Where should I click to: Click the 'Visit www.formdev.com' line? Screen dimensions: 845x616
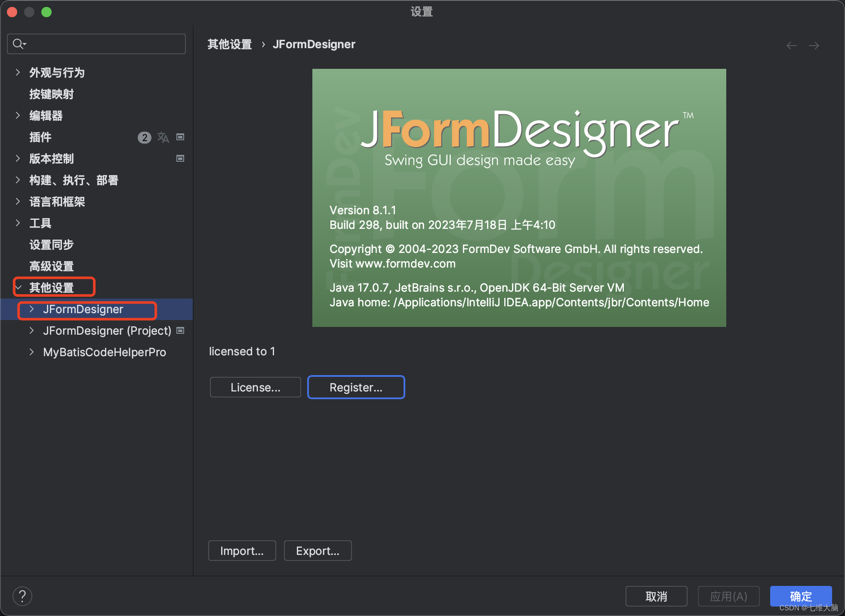[x=392, y=264]
